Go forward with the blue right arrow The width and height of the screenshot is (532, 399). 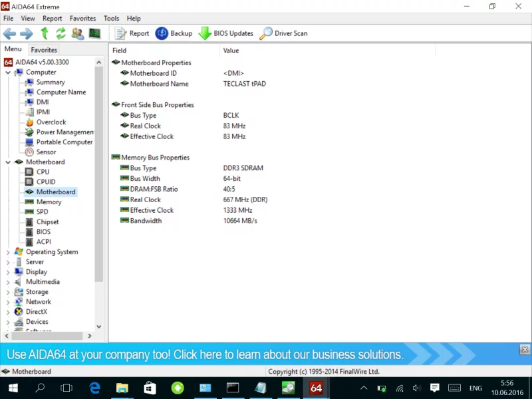tap(27, 33)
